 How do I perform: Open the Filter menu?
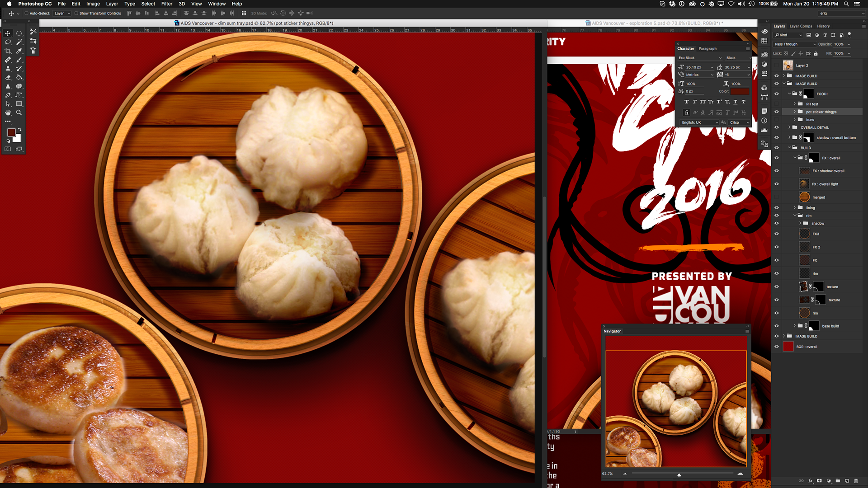[167, 4]
